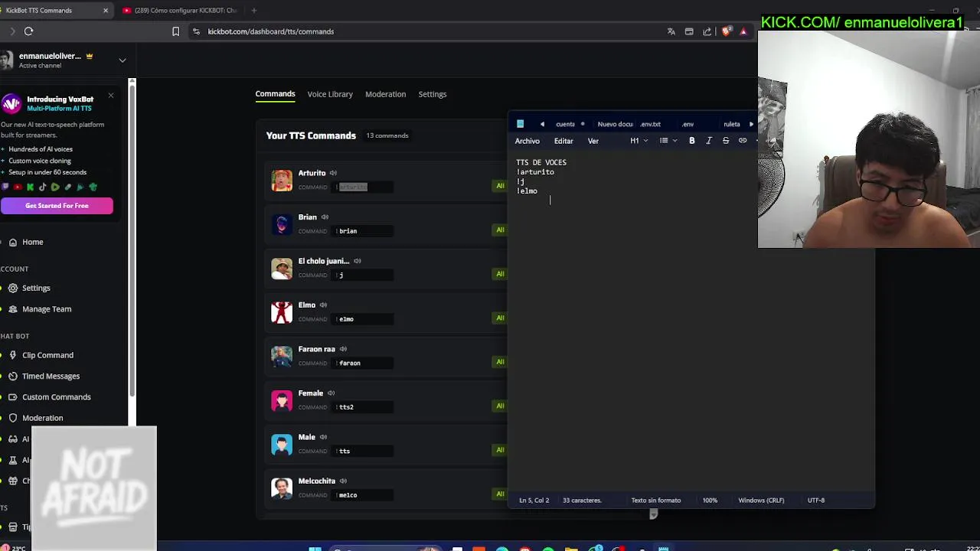Open the list style dropdown in Notepad
This screenshot has width=980, height=551.
(x=668, y=141)
